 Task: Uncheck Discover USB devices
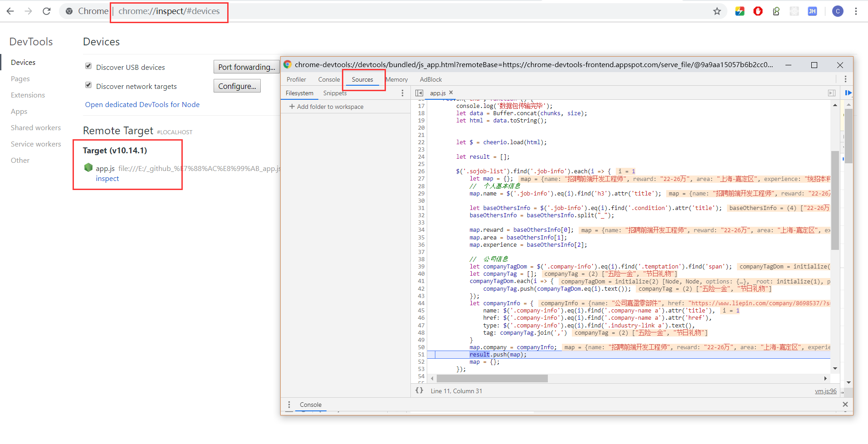[88, 66]
